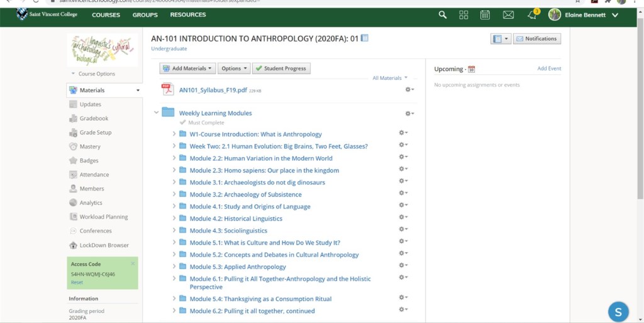Open the search magnifier icon in header
644x323 pixels.
[443, 15]
